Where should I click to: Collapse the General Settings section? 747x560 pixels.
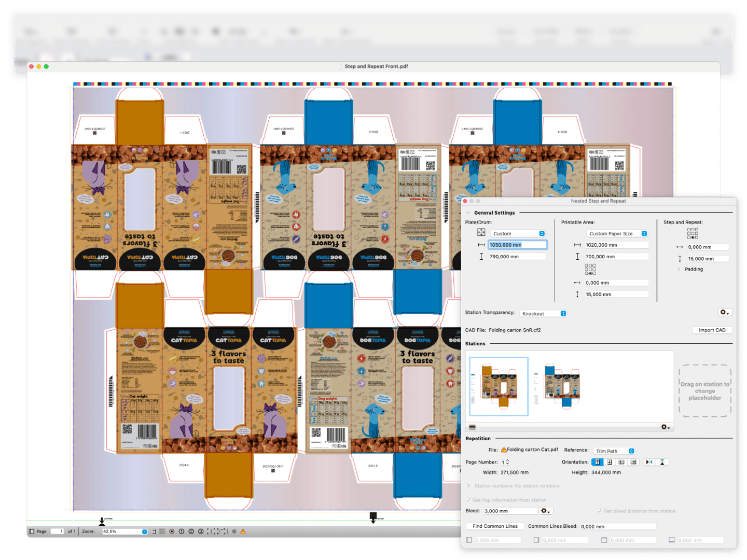pyautogui.click(x=468, y=213)
